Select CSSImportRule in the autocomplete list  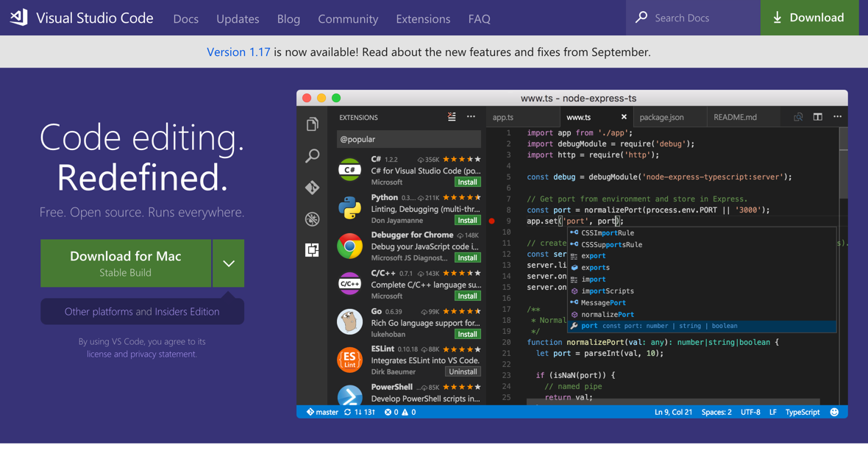point(701,233)
